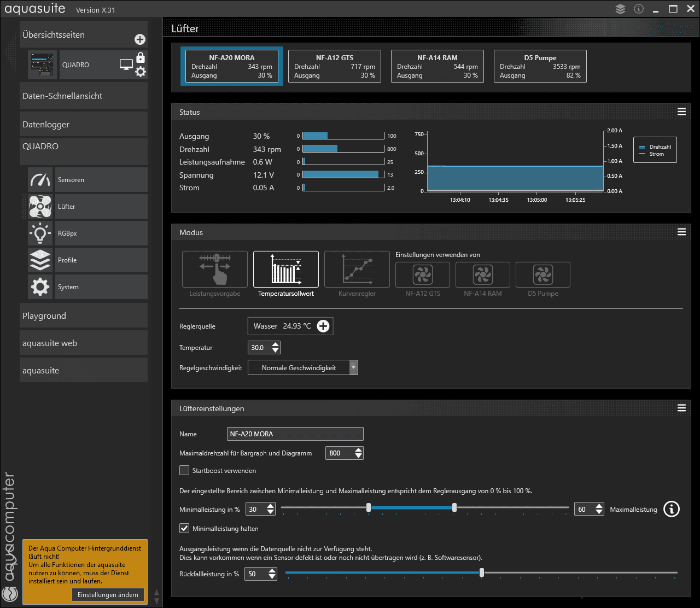Increase Maximaldrehzahl value with up arrow
Screen dimensions: 700x608
click(358, 450)
